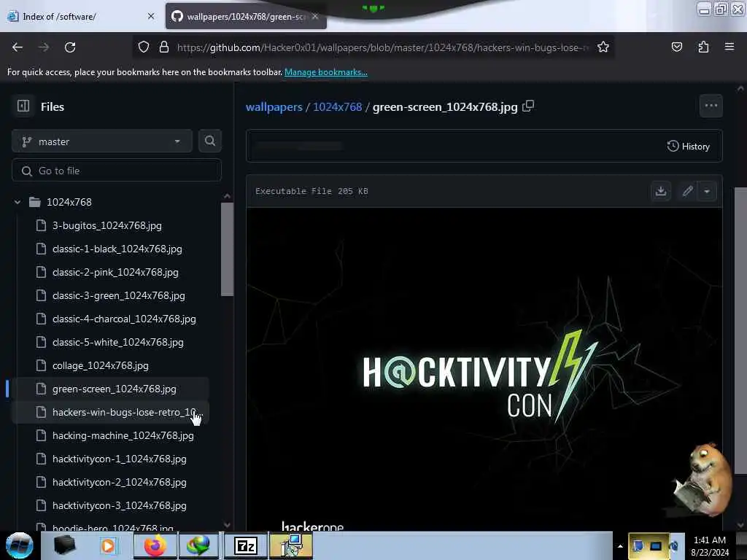Bookmark this page with the star icon

point(603,47)
